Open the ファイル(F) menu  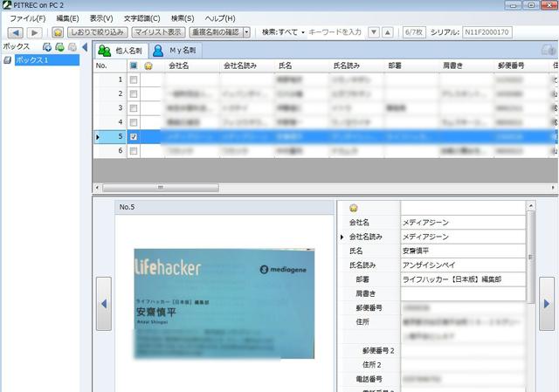[x=27, y=18]
